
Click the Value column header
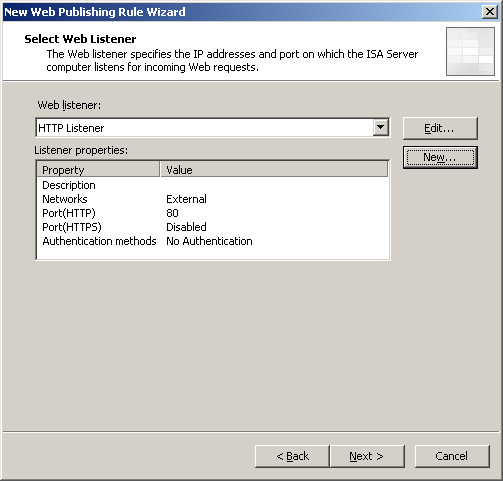(274, 170)
